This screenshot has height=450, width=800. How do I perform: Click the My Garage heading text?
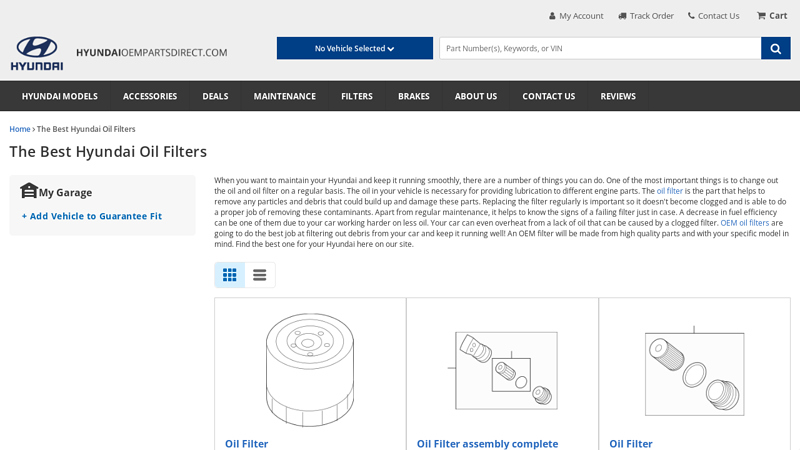[x=65, y=193]
